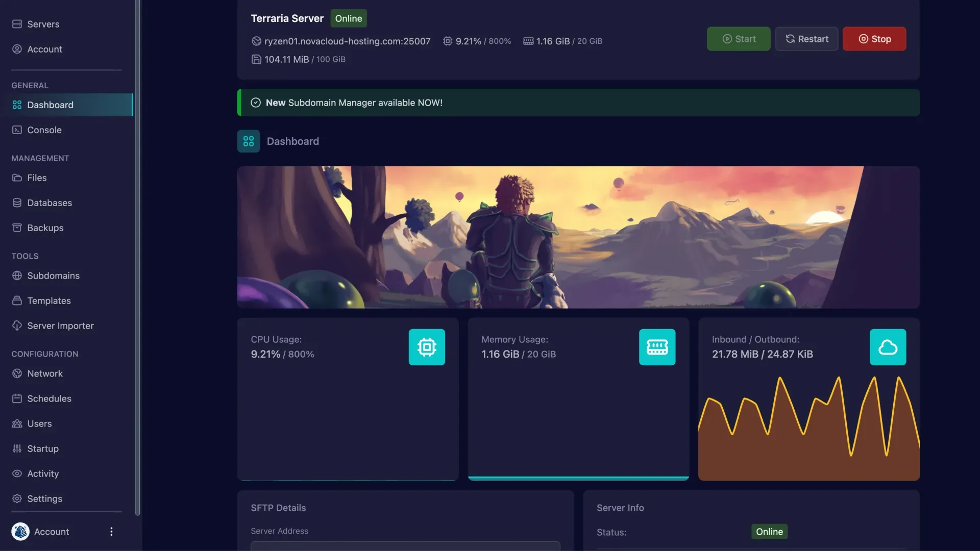Click the teal cloud icon on the network card
The width and height of the screenshot is (980, 551).
pyautogui.click(x=888, y=347)
